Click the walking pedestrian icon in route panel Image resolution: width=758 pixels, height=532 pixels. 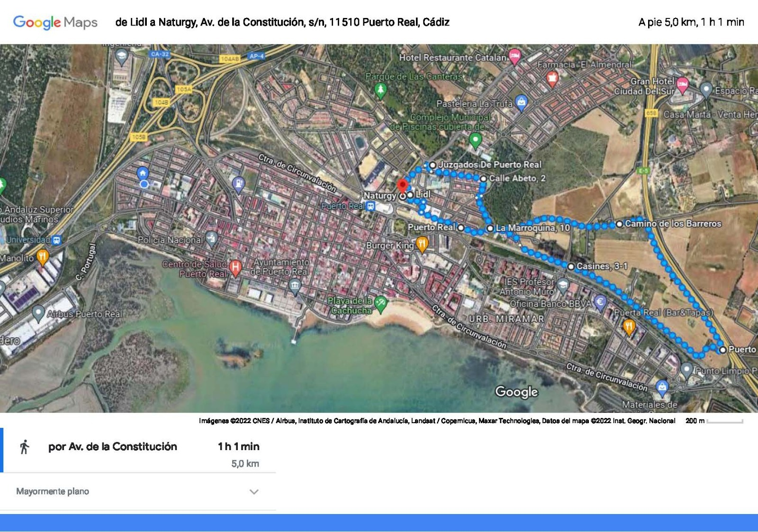point(25,447)
